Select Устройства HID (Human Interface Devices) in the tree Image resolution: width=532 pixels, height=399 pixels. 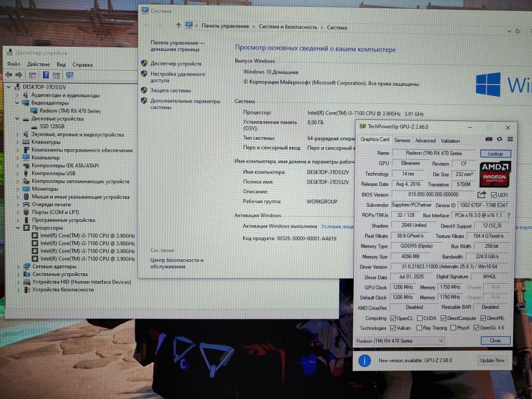click(82, 282)
